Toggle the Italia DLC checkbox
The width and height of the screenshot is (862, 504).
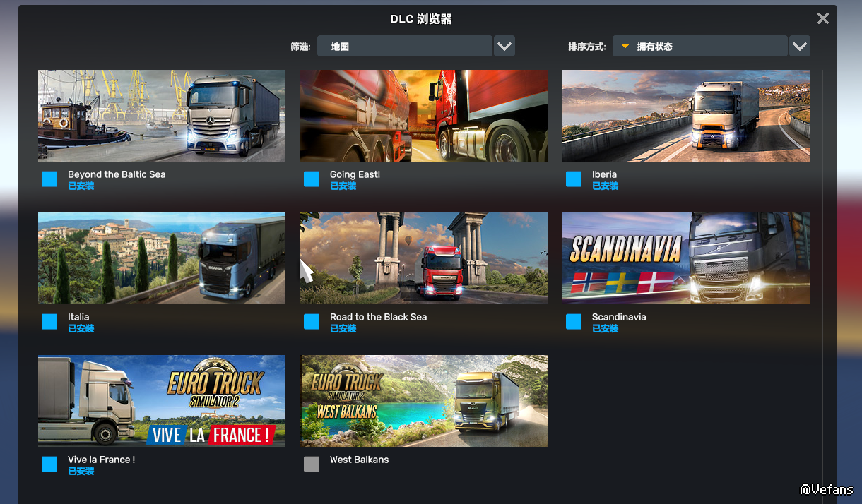pyautogui.click(x=49, y=322)
